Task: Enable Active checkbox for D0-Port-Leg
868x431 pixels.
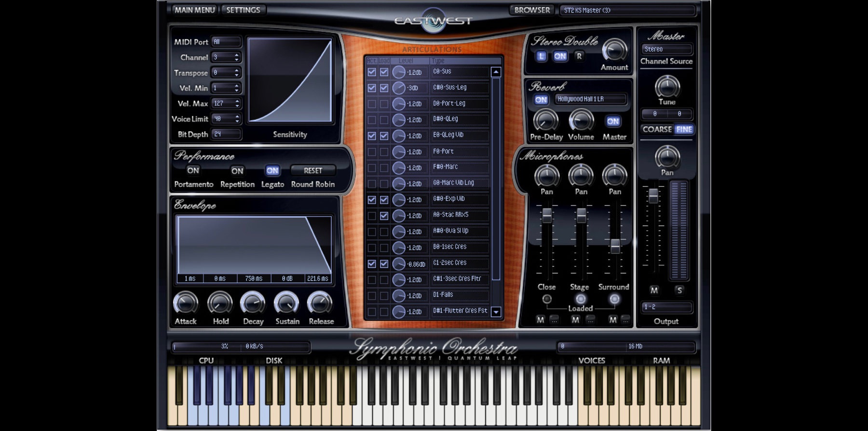Action: (x=372, y=104)
